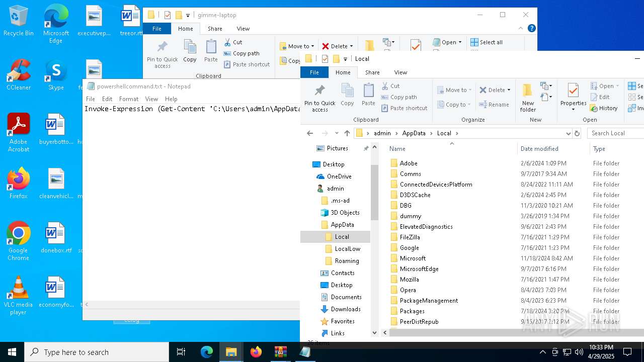Open Move to dropdown in Local window
The width and height of the screenshot is (644, 362).
454,90
